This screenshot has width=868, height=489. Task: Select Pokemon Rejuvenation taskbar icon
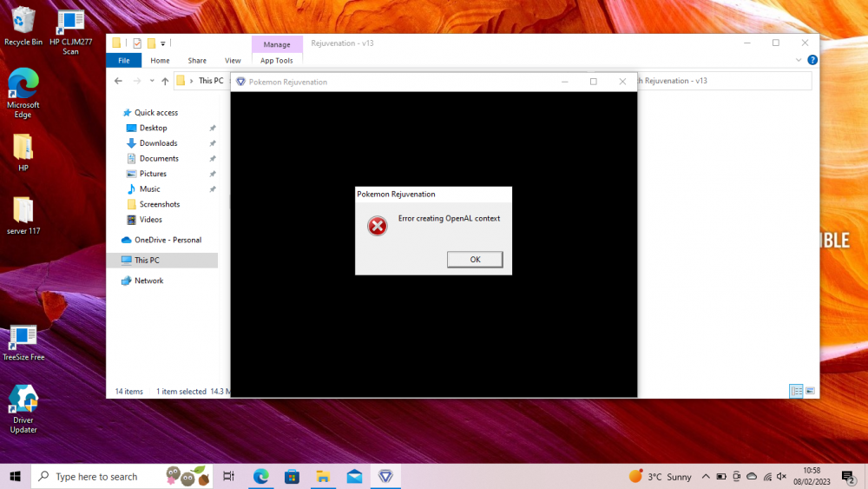tap(385, 476)
